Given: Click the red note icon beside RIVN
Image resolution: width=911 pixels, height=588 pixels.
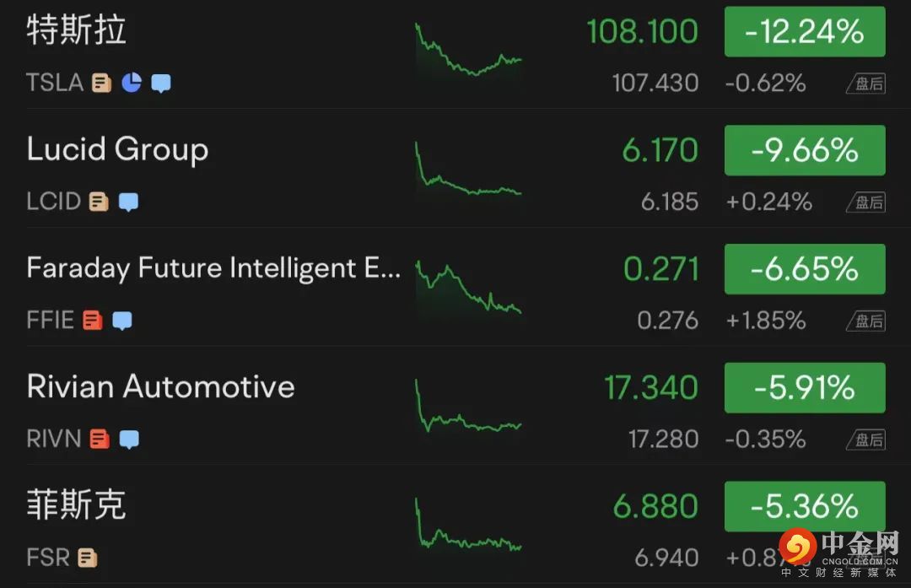Looking at the screenshot, I should (x=100, y=440).
